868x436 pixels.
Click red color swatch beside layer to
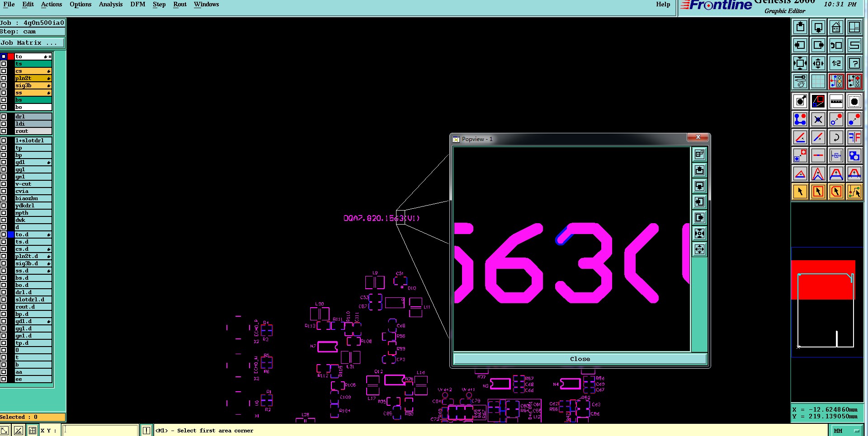point(11,56)
